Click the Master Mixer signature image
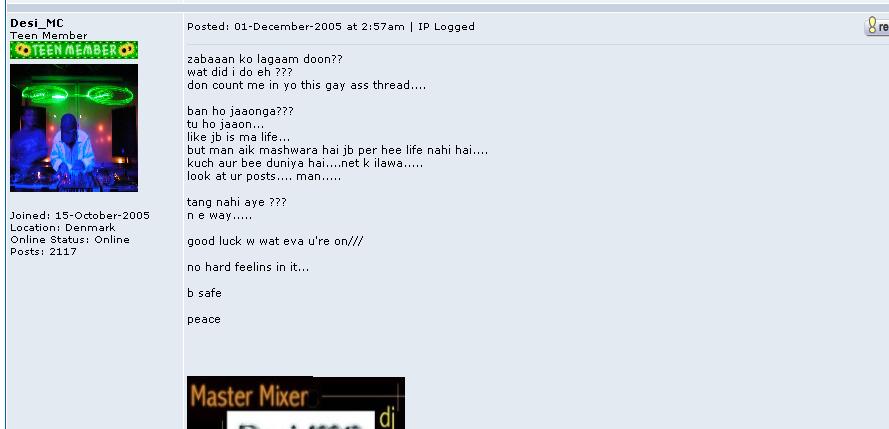Screen dimensions: 889x429 click(x=296, y=402)
